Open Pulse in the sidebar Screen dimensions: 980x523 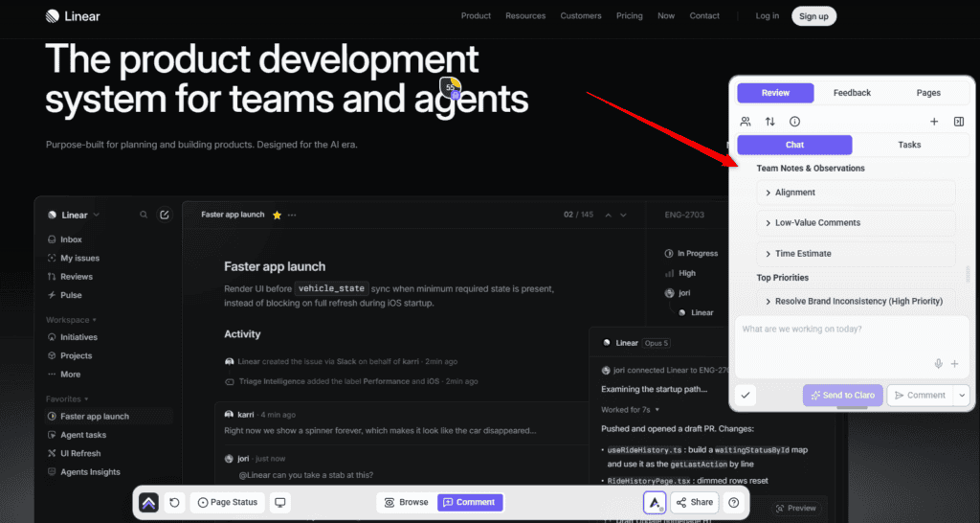[65, 295]
